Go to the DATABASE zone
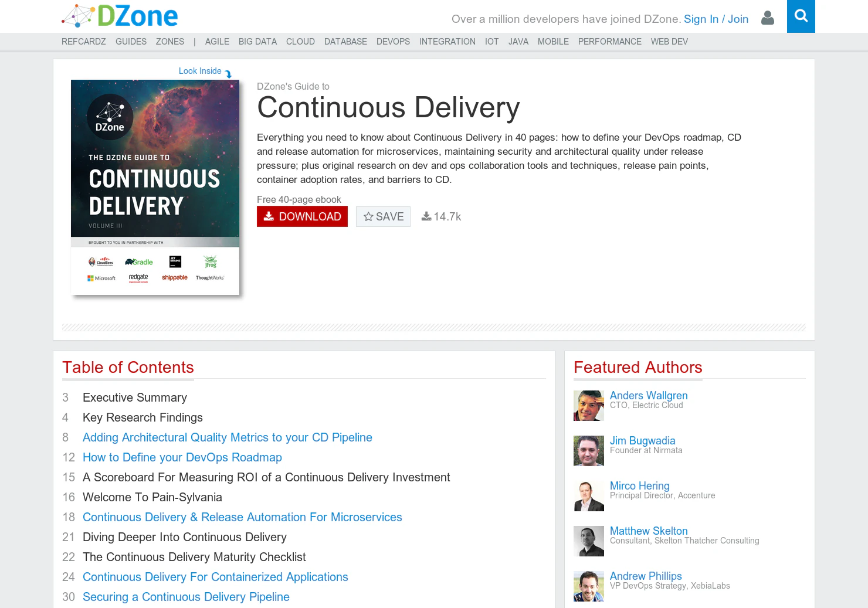Viewport: 868px width, 608px height. coord(345,42)
